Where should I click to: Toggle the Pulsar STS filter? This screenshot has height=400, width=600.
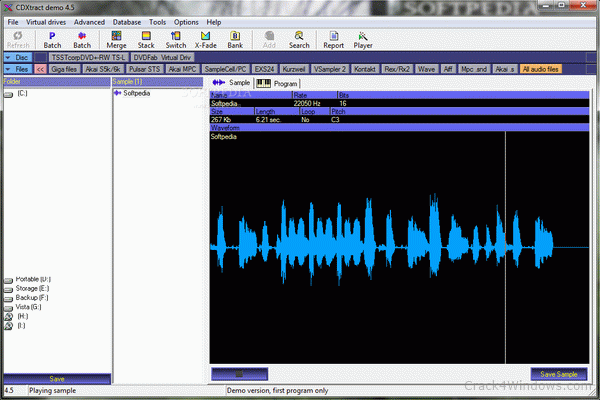point(144,69)
